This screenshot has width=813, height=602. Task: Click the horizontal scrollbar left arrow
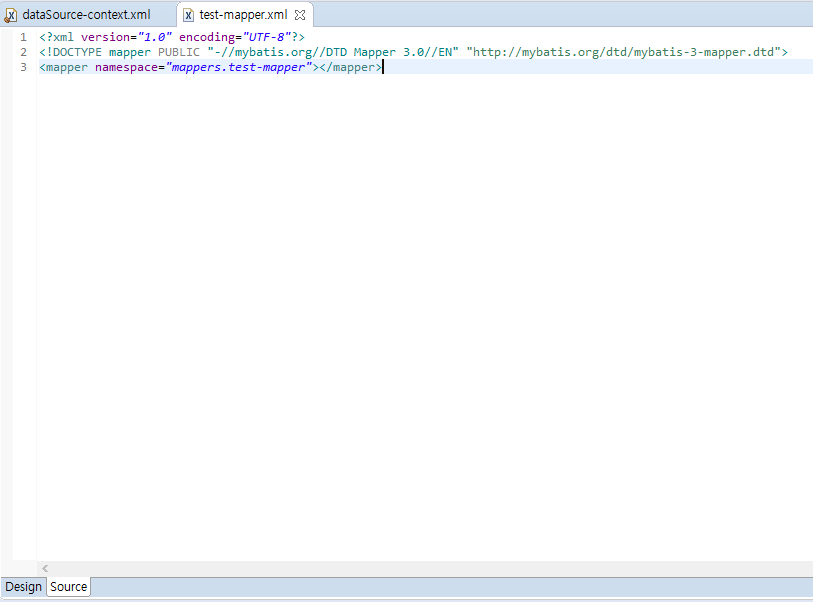click(x=45, y=568)
